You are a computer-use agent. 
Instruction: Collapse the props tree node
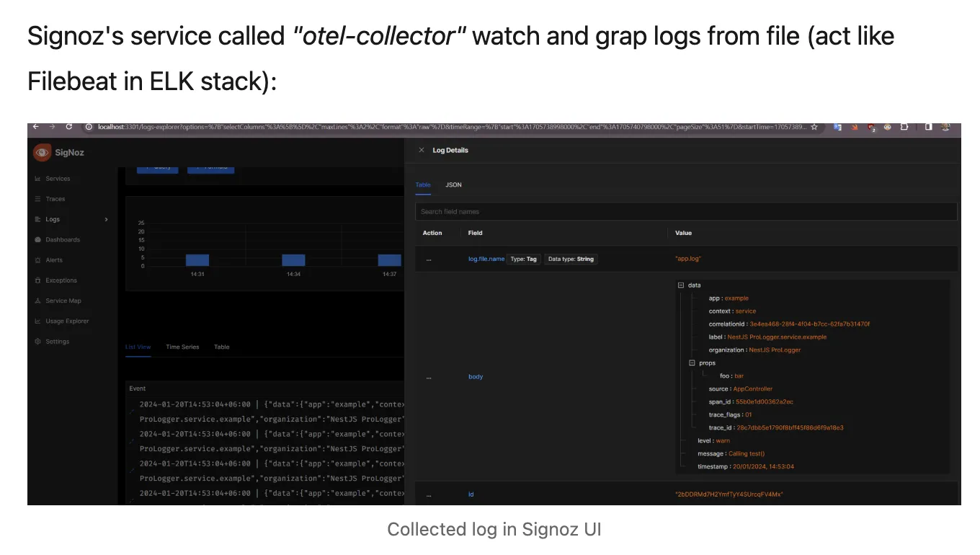(x=692, y=363)
